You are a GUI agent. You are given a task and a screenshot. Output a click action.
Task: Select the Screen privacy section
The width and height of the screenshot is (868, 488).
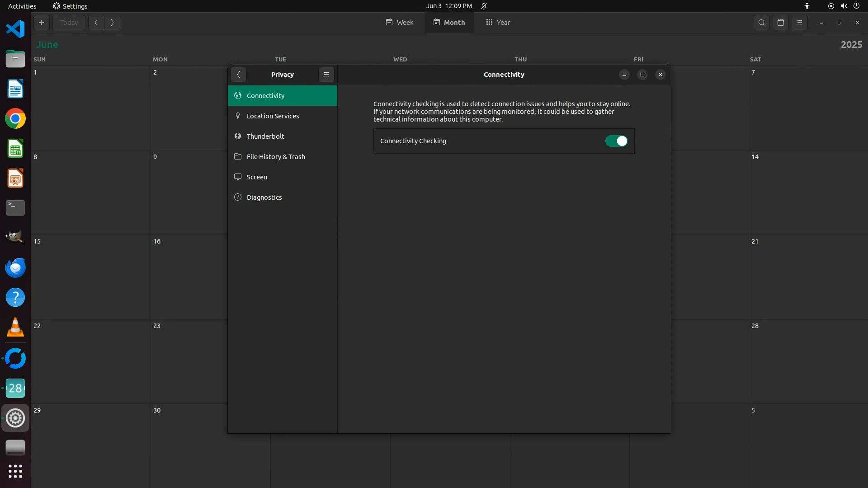pyautogui.click(x=257, y=177)
